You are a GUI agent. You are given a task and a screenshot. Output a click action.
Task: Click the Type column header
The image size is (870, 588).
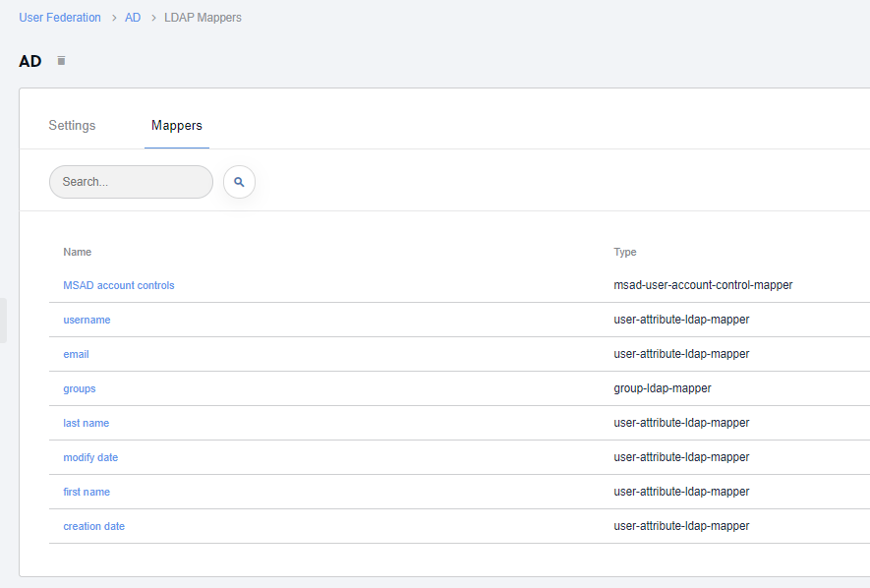coord(625,252)
